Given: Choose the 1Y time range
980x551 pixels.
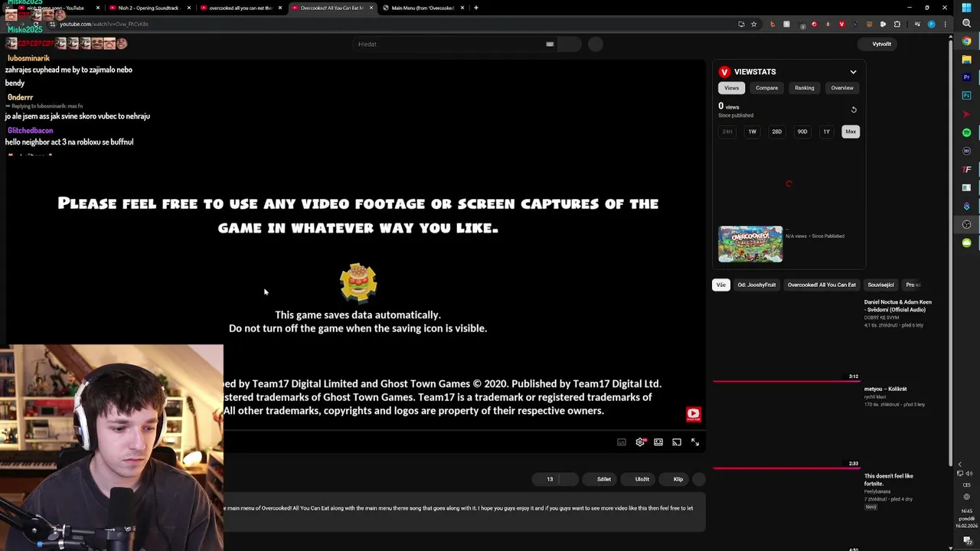Looking at the screenshot, I should coord(826,132).
